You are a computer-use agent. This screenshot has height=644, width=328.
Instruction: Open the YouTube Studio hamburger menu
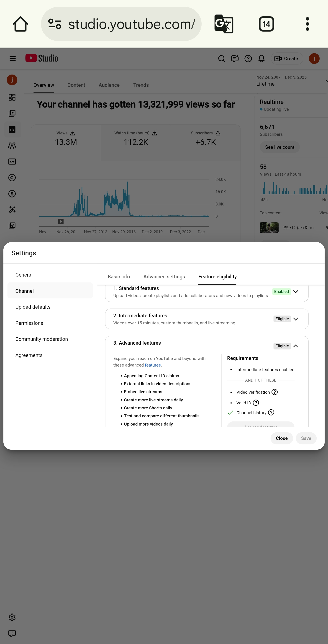(13, 59)
